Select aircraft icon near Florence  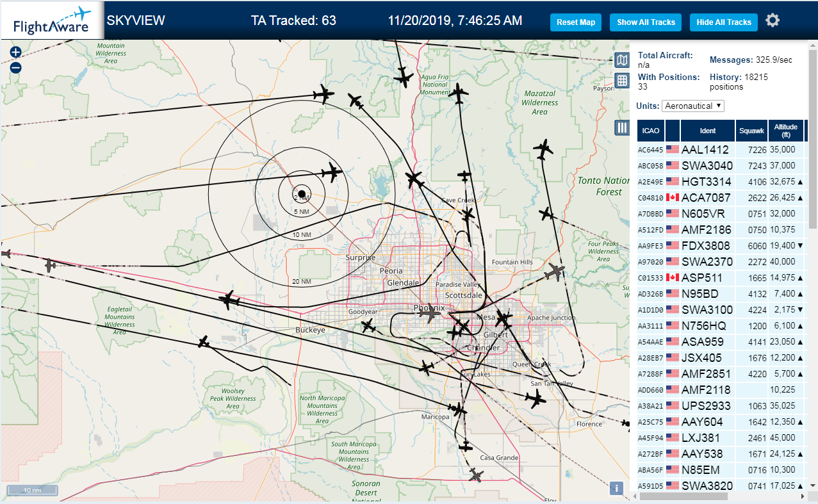[x=535, y=400]
